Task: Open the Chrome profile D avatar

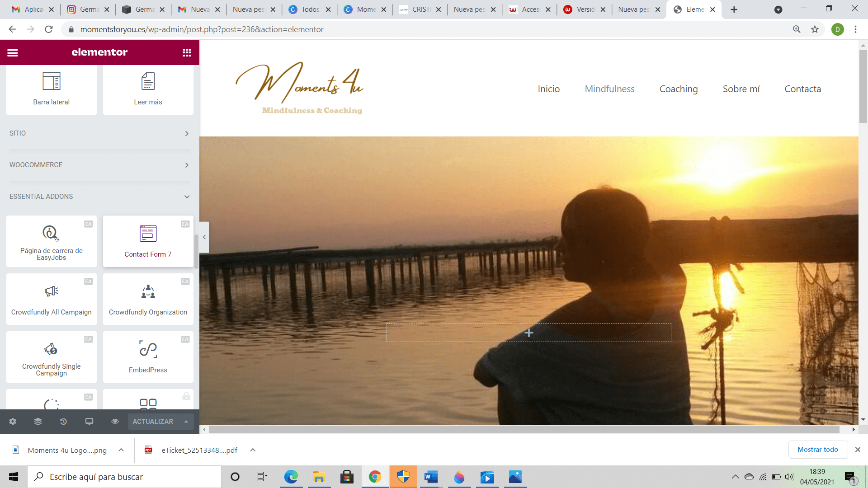Action: click(837, 29)
